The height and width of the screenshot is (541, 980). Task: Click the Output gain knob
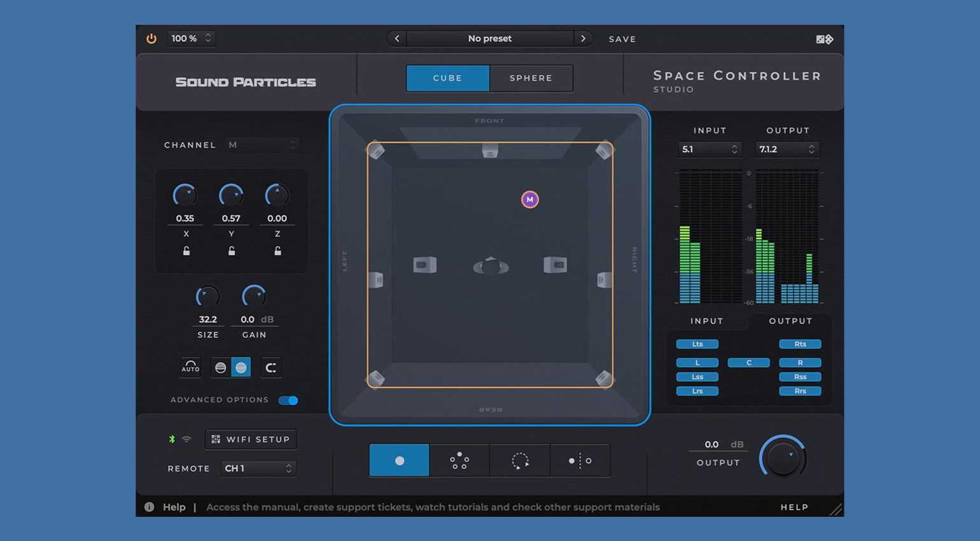[783, 457]
